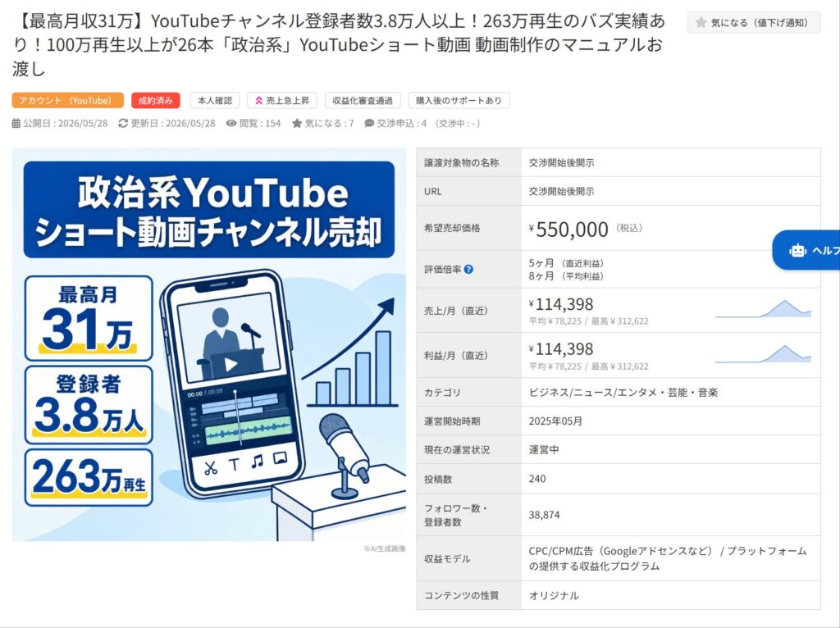Click the subscriber count 38,874
The height and width of the screenshot is (628, 840).
pyautogui.click(x=544, y=515)
